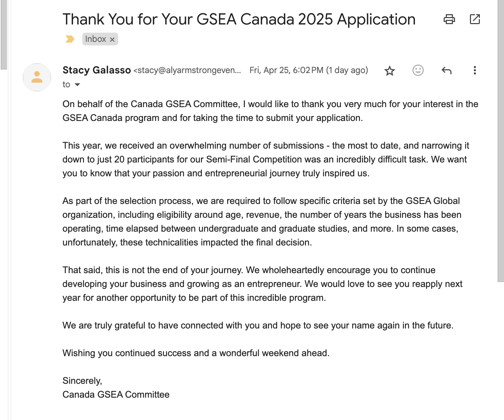Star this message
This screenshot has width=504, height=420.
tap(389, 71)
